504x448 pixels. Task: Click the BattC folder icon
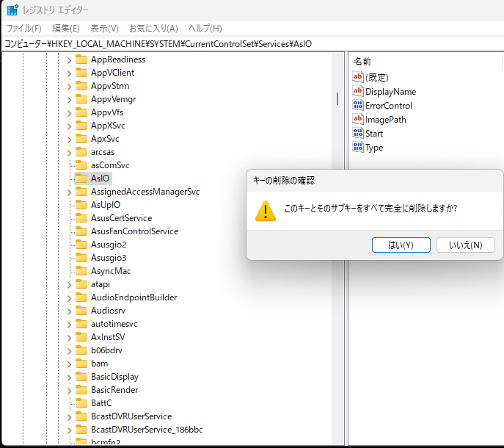[x=81, y=402]
